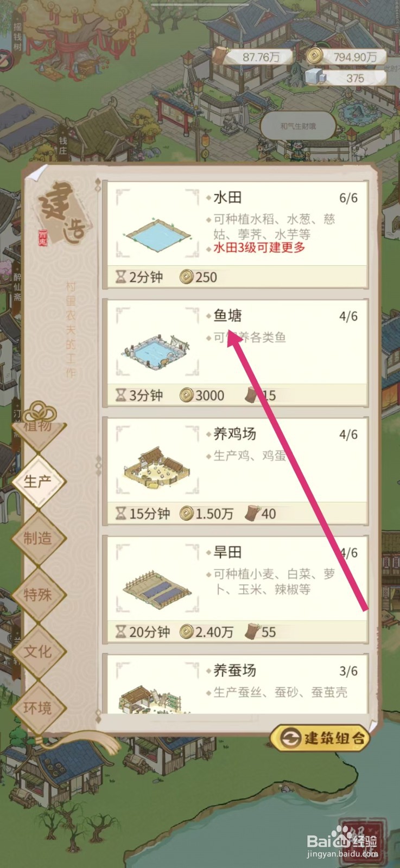Tap the copper coin currency icon

(x=313, y=56)
